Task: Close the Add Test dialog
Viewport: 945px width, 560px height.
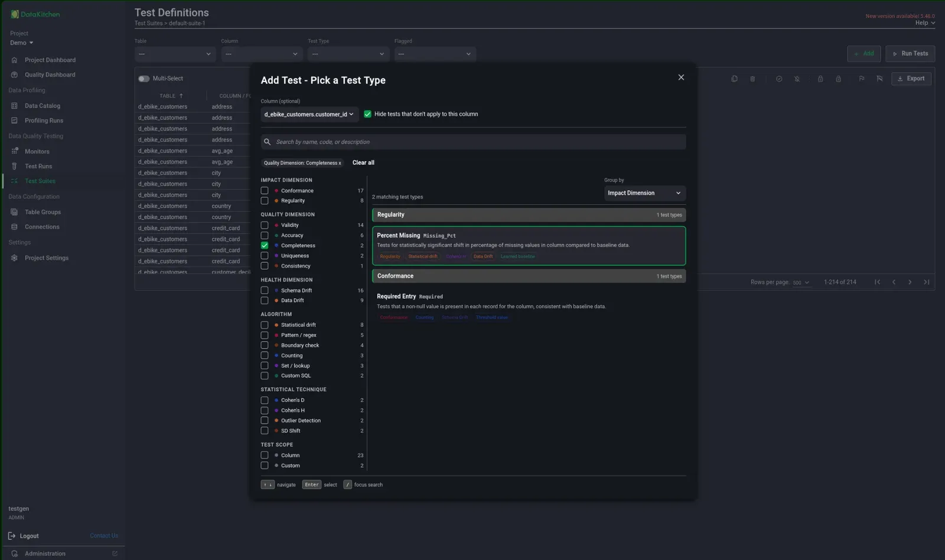Action: click(x=681, y=77)
